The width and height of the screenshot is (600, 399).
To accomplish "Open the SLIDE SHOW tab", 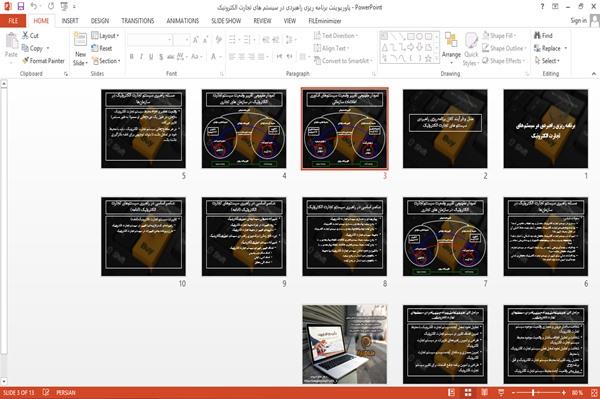I will point(226,21).
